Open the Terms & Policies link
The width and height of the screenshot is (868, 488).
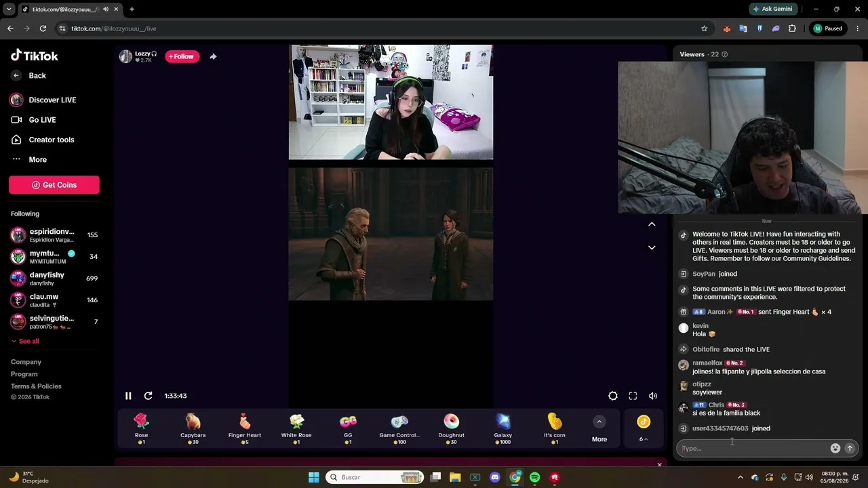pos(36,386)
